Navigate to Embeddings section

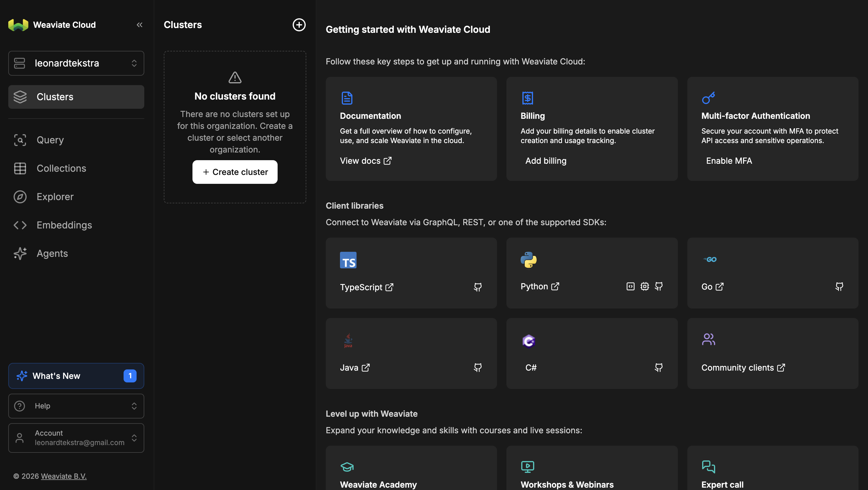coord(64,225)
